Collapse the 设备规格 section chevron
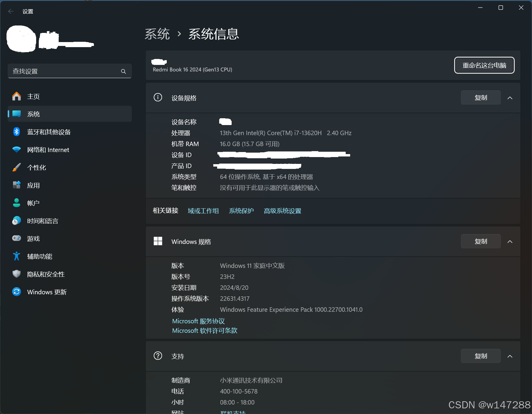 (x=510, y=98)
